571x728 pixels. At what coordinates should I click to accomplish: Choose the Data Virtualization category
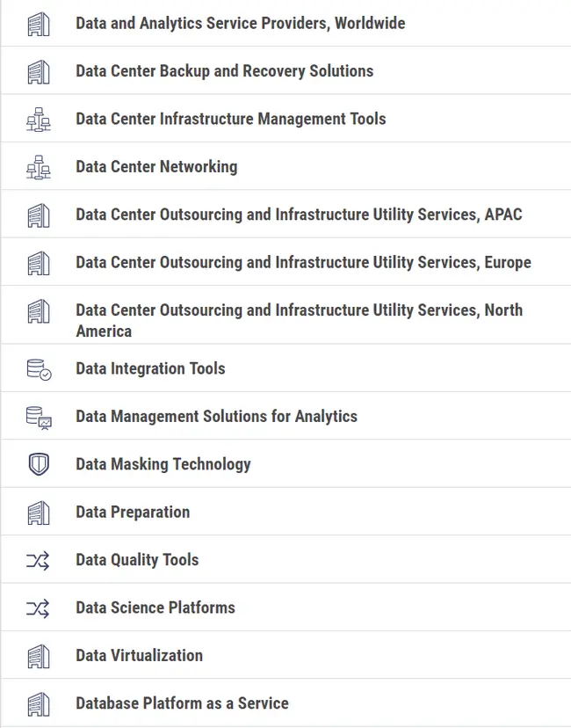(139, 656)
